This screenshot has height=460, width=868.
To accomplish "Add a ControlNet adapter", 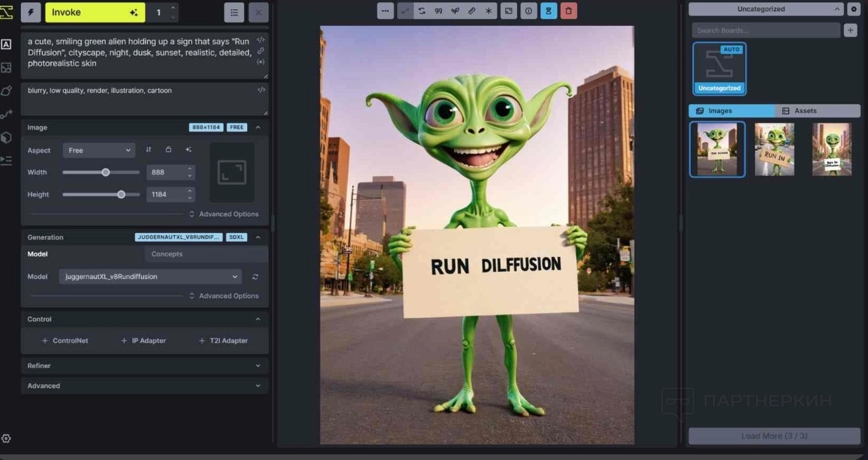I will (65, 341).
